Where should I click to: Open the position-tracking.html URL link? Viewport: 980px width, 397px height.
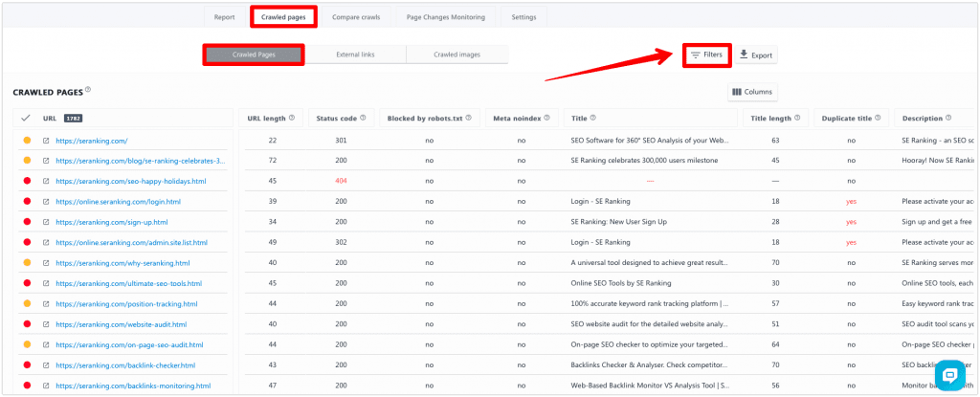click(126, 304)
